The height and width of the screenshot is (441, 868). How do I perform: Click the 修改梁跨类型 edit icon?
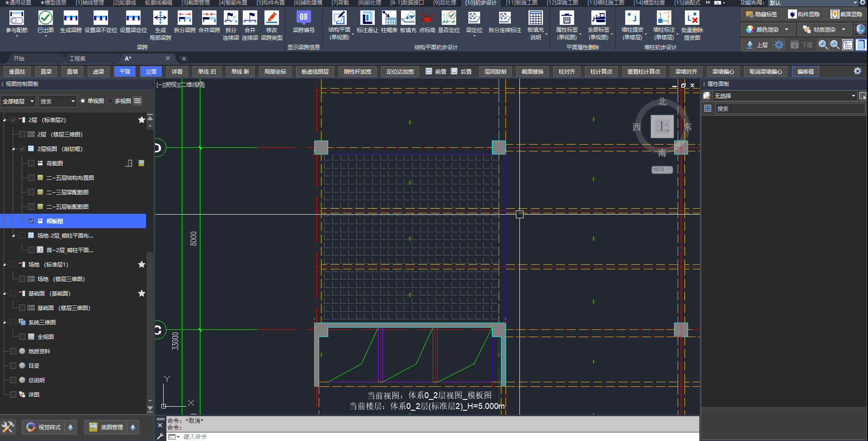coord(271,19)
